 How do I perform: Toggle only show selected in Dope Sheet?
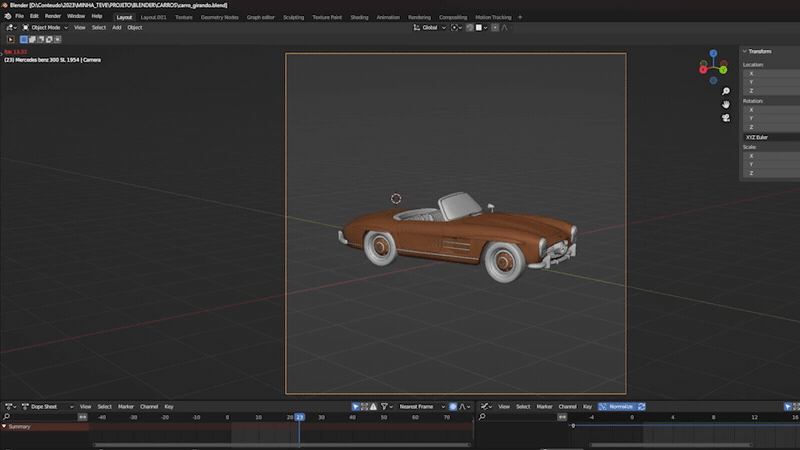[x=357, y=407]
